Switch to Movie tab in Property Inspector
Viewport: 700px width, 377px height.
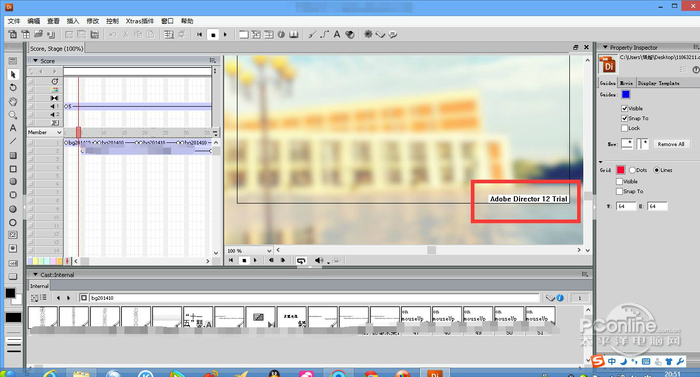626,83
